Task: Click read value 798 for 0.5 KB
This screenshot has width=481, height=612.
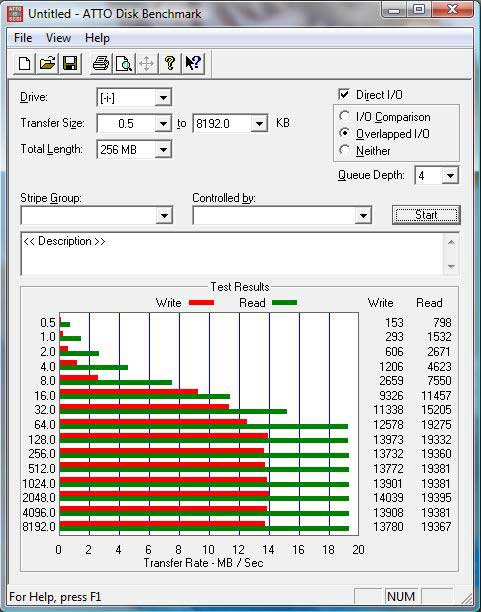Action: point(442,322)
